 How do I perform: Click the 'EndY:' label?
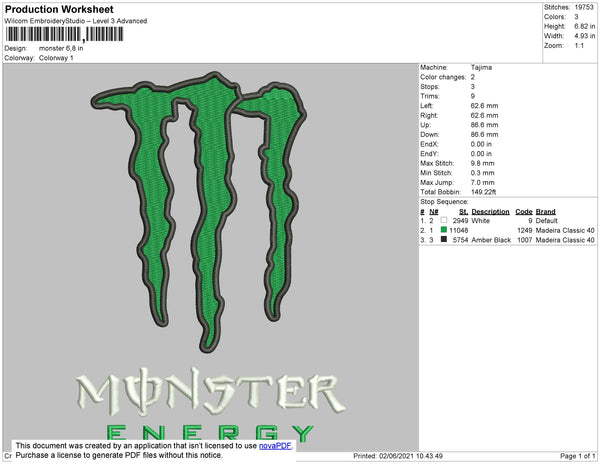(x=429, y=154)
